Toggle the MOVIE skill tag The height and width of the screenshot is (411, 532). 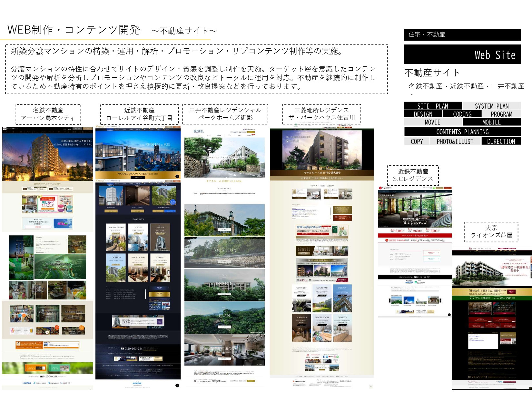tap(433, 122)
